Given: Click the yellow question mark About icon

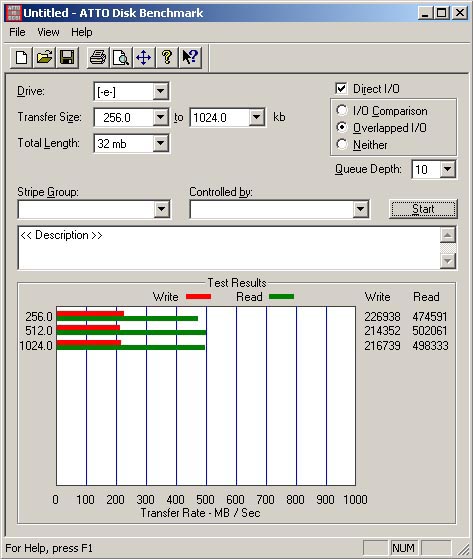Looking at the screenshot, I should 166,57.
